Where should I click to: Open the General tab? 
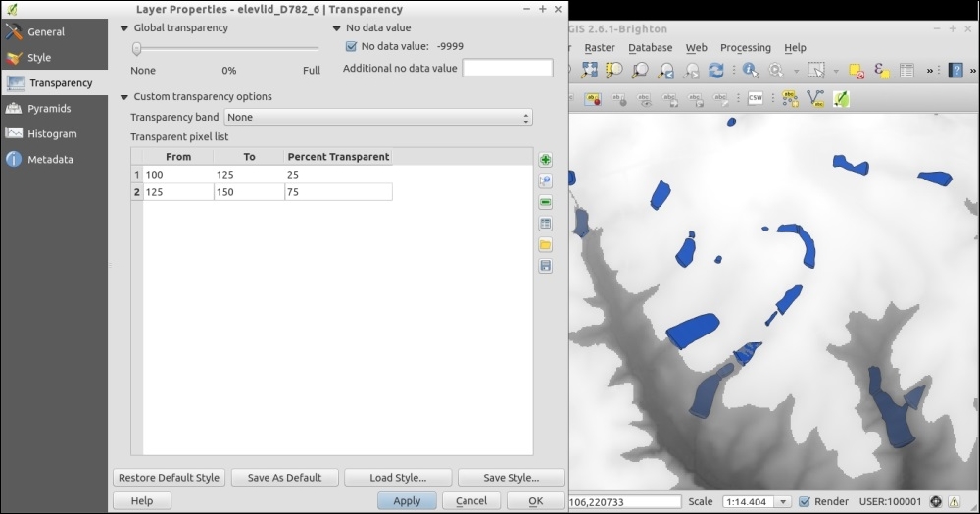(x=54, y=32)
